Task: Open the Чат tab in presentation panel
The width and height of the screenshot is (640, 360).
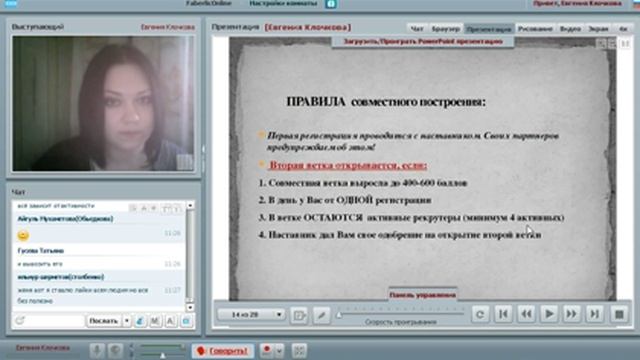Action: pos(417,29)
